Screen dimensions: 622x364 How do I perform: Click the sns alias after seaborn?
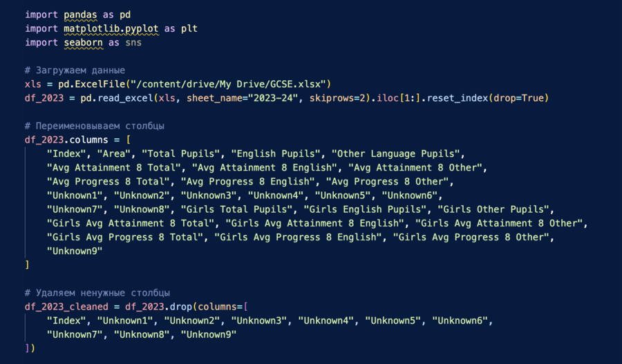pos(133,42)
